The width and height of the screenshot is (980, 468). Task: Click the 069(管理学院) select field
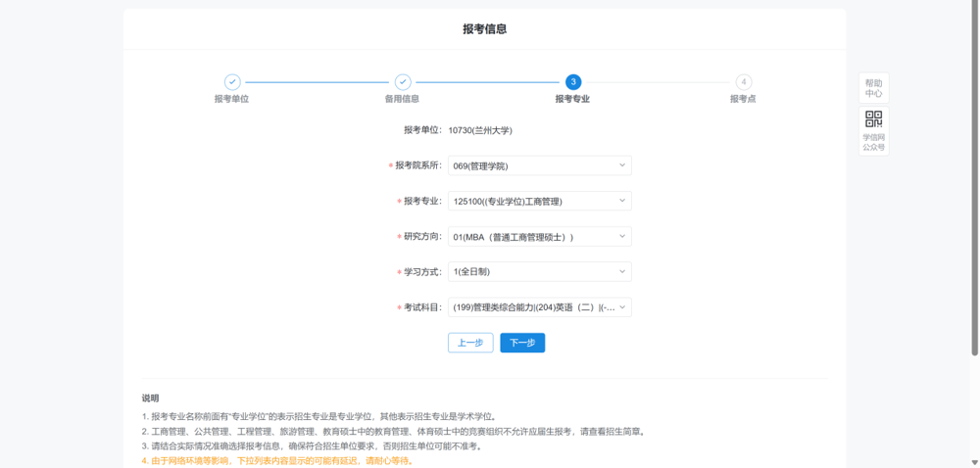click(540, 165)
